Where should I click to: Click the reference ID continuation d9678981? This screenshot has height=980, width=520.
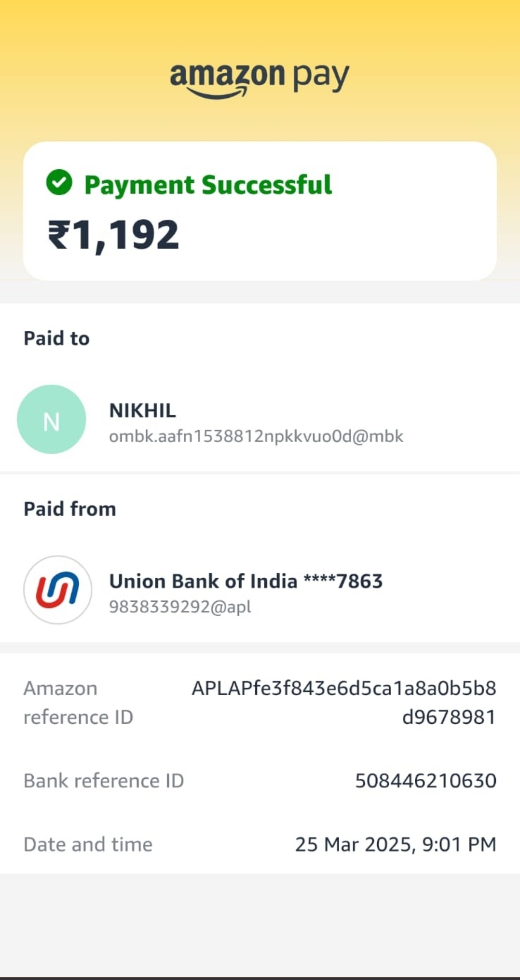pos(449,717)
